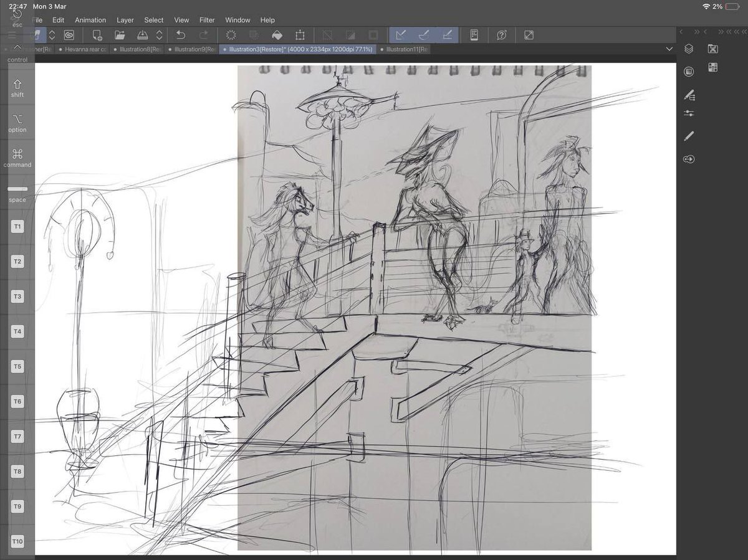
Task: Open the Help menu
Action: coord(267,20)
